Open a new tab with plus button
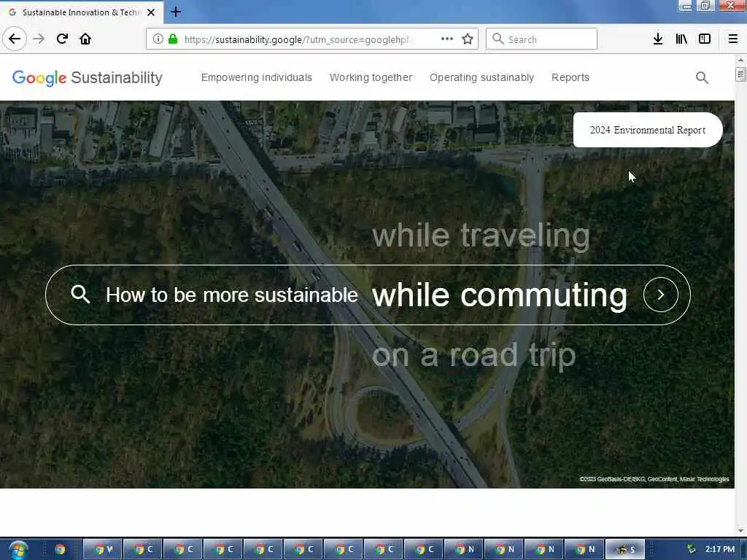This screenshot has width=747, height=560. point(176,12)
